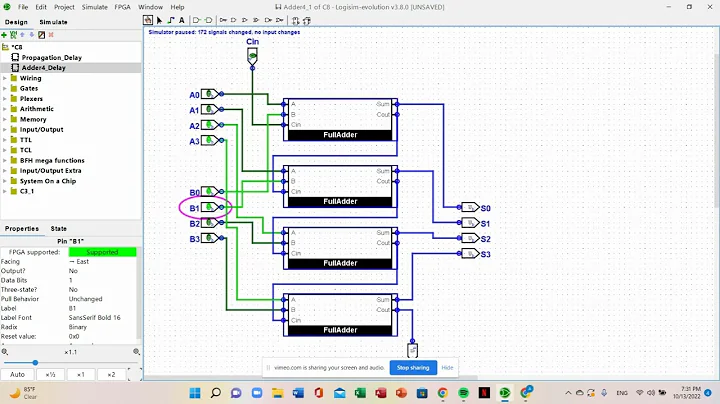720x404 pixels.
Task: Choose the XOR gate tool
Action: point(256,20)
